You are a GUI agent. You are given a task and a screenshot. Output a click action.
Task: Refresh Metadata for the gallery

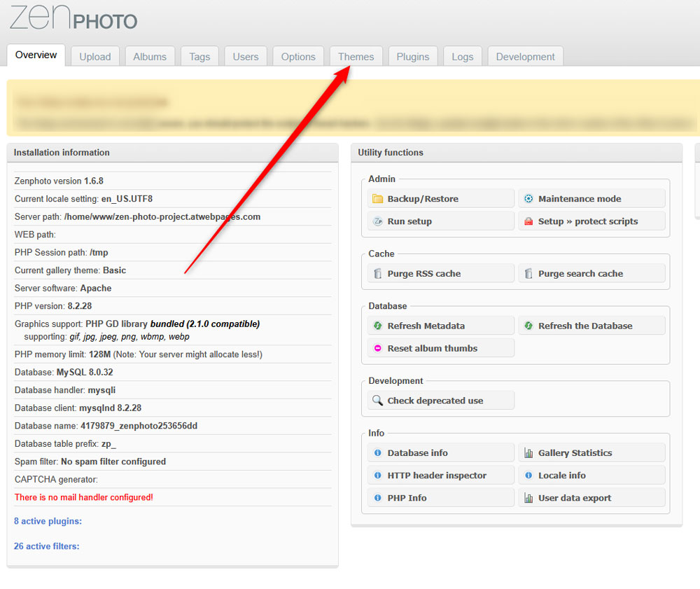440,325
